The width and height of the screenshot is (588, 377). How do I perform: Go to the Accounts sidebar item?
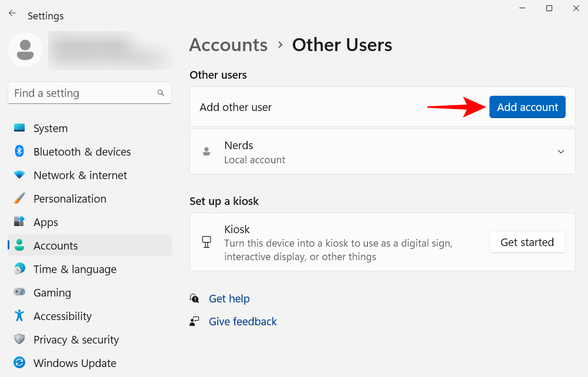click(55, 245)
